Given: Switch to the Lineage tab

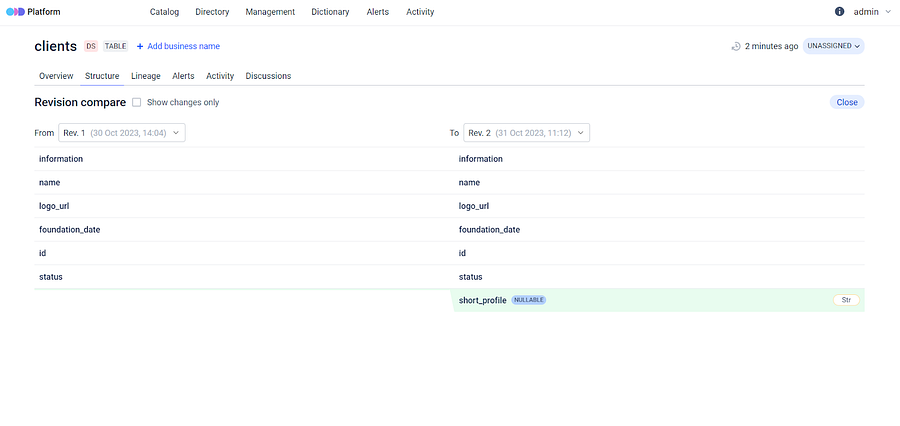Looking at the screenshot, I should [x=146, y=76].
